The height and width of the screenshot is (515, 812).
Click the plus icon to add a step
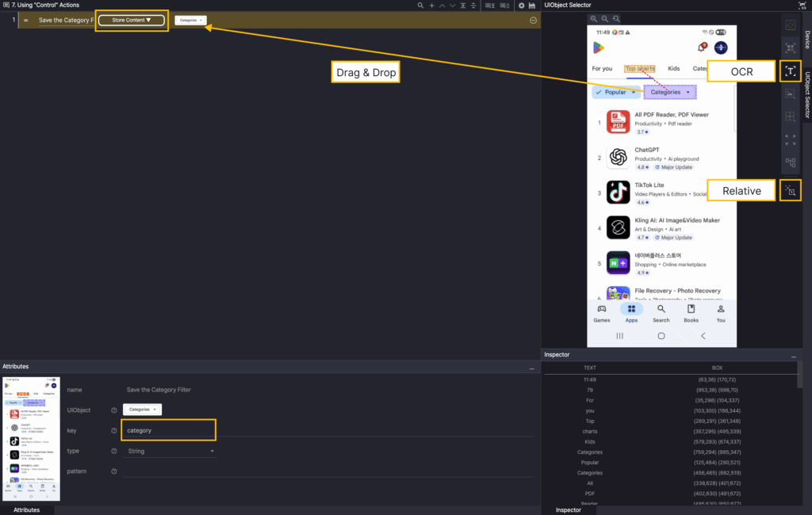(x=431, y=6)
